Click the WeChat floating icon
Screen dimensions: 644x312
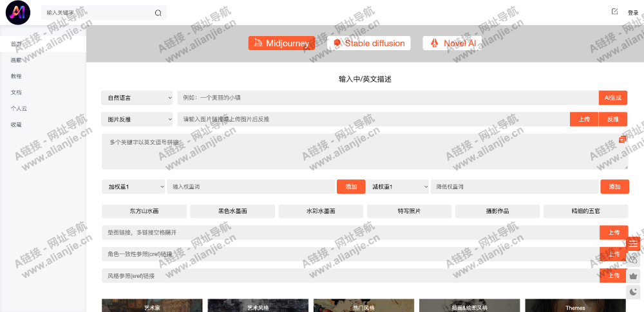pos(633,260)
